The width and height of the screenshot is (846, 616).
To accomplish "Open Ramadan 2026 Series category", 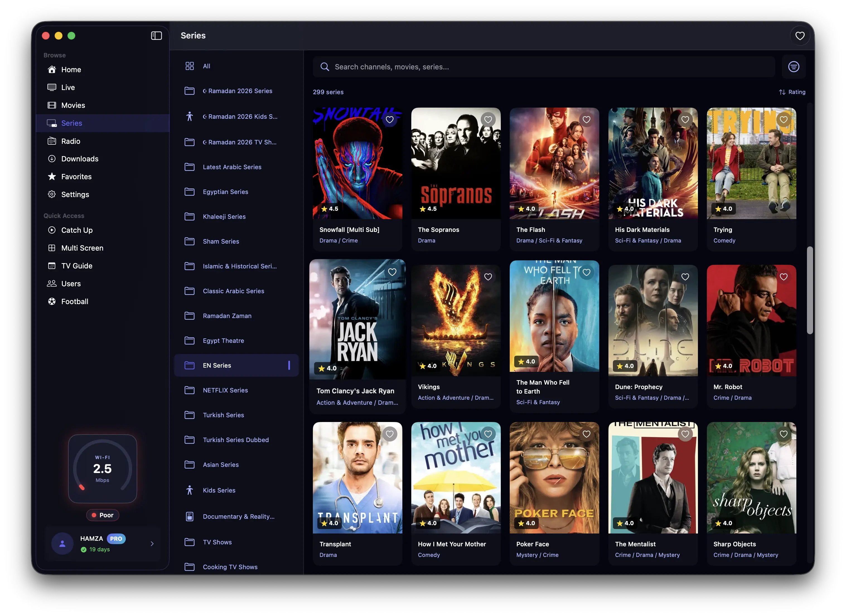I will (236, 91).
